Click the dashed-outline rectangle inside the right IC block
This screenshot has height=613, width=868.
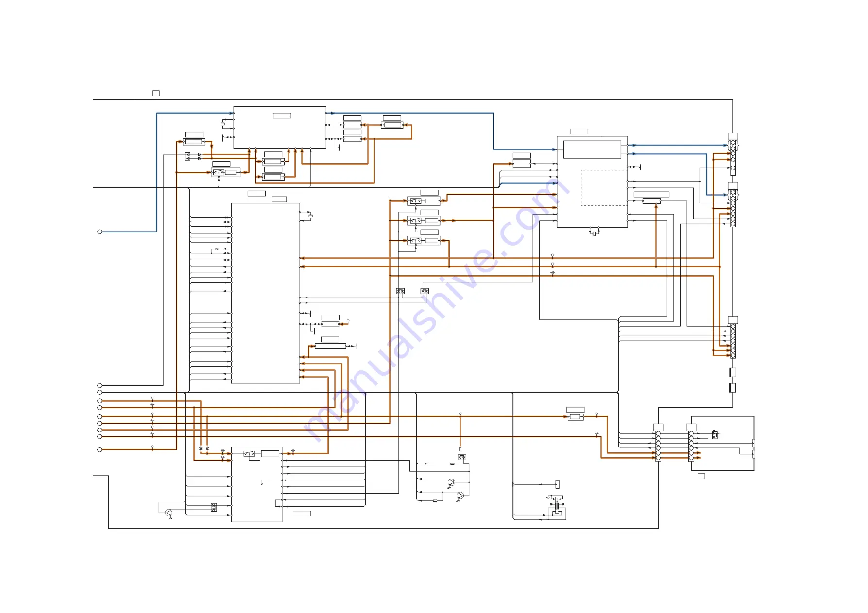pos(604,187)
